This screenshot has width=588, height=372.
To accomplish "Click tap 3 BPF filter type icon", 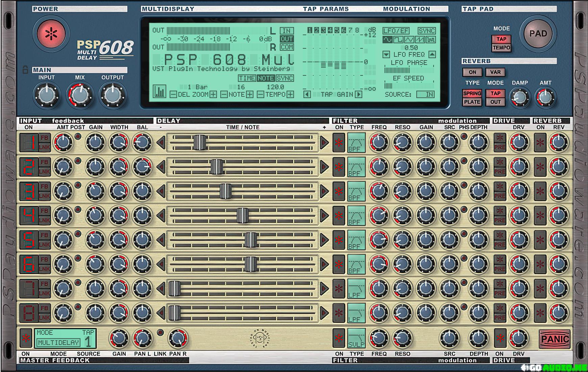I will [x=356, y=191].
